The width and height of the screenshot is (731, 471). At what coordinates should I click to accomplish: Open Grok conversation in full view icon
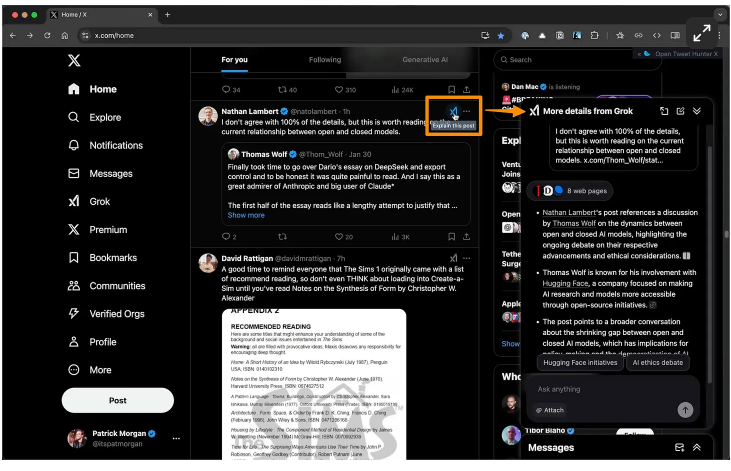[x=664, y=111]
